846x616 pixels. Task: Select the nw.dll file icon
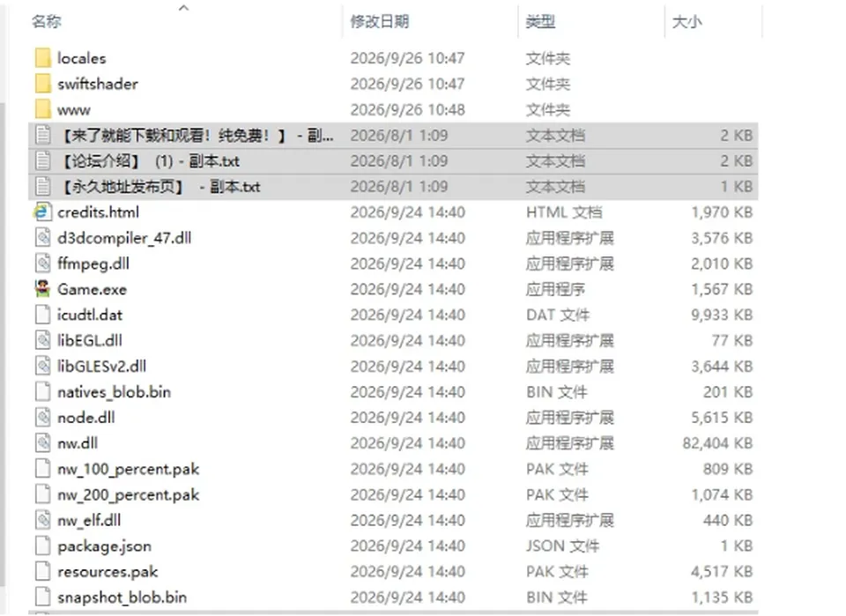point(42,443)
